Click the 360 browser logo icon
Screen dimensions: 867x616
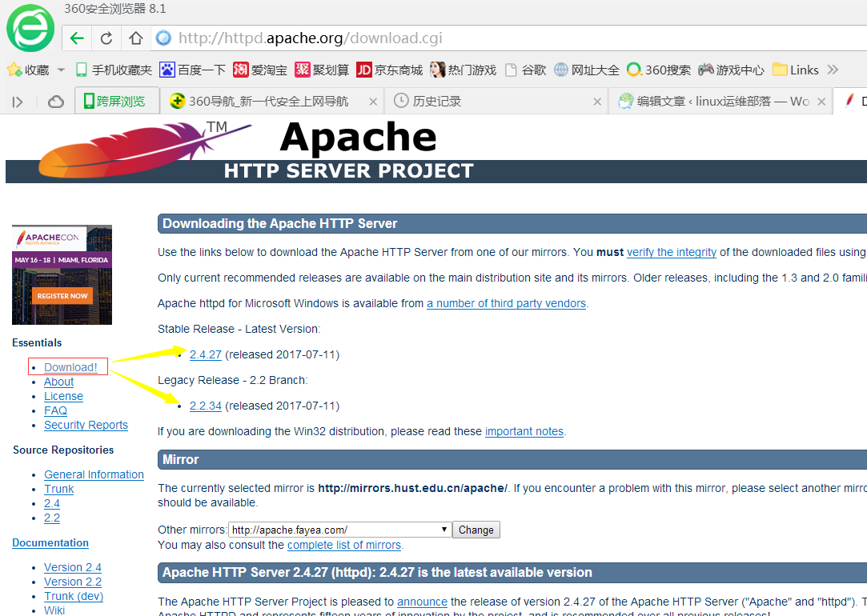(x=30, y=28)
